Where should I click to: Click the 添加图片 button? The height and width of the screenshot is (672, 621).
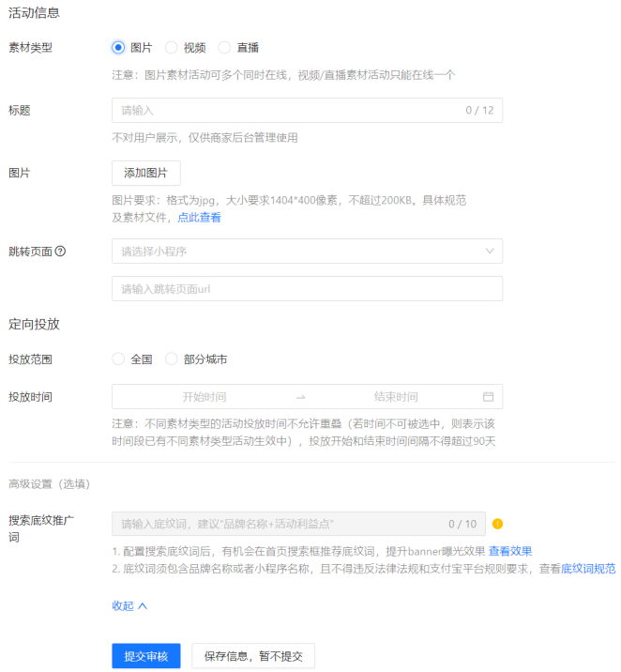pos(146,173)
